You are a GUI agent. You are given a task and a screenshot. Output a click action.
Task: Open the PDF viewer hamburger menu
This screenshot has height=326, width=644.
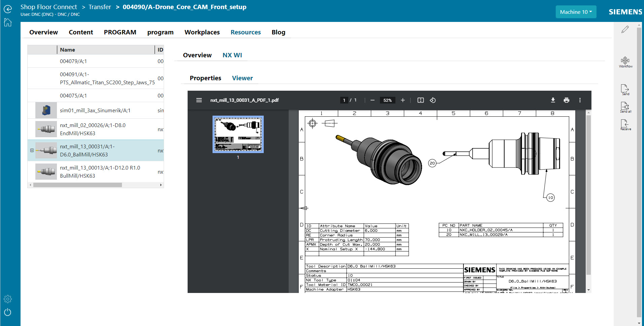(199, 100)
